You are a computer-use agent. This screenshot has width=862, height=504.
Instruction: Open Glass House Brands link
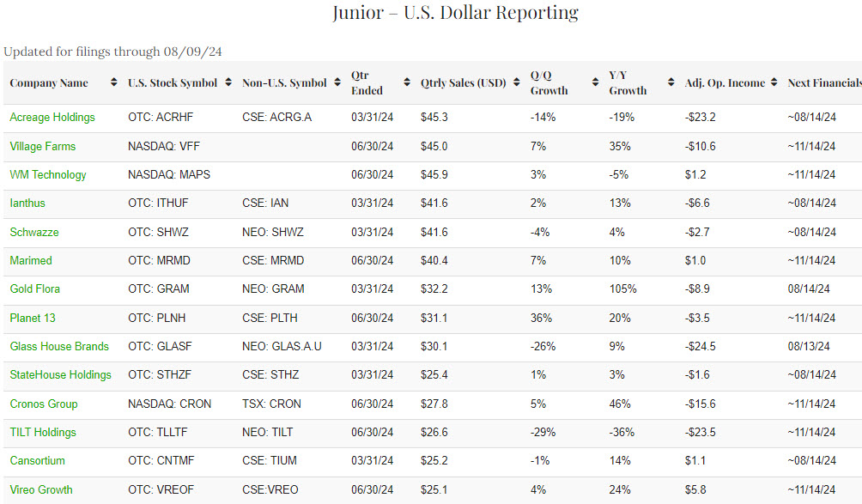click(59, 346)
